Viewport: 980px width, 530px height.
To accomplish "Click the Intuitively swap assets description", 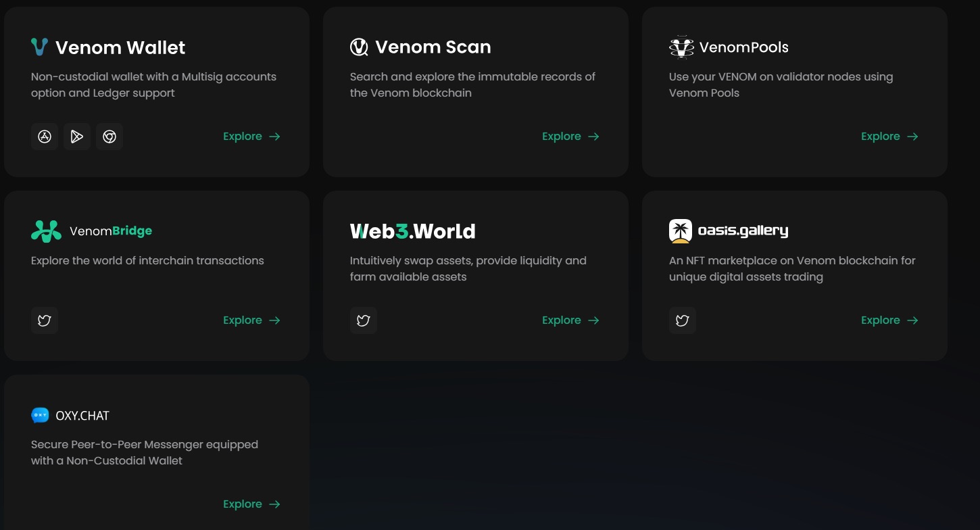I will pyautogui.click(x=468, y=269).
